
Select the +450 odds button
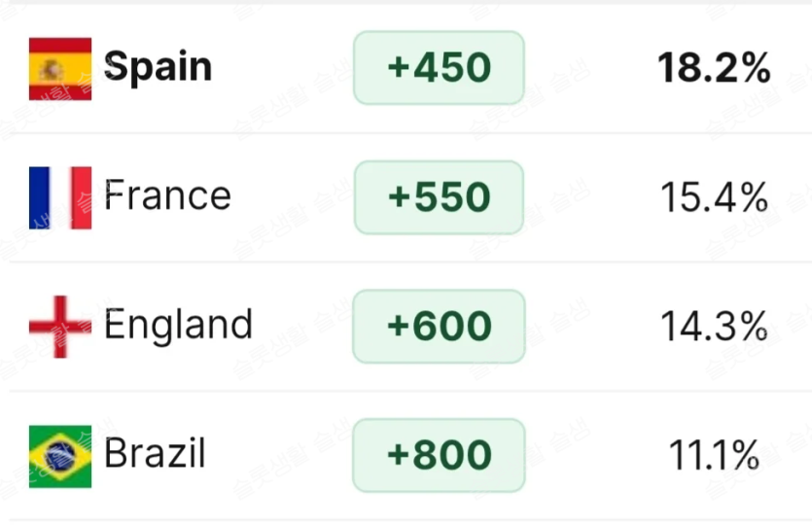(x=439, y=68)
